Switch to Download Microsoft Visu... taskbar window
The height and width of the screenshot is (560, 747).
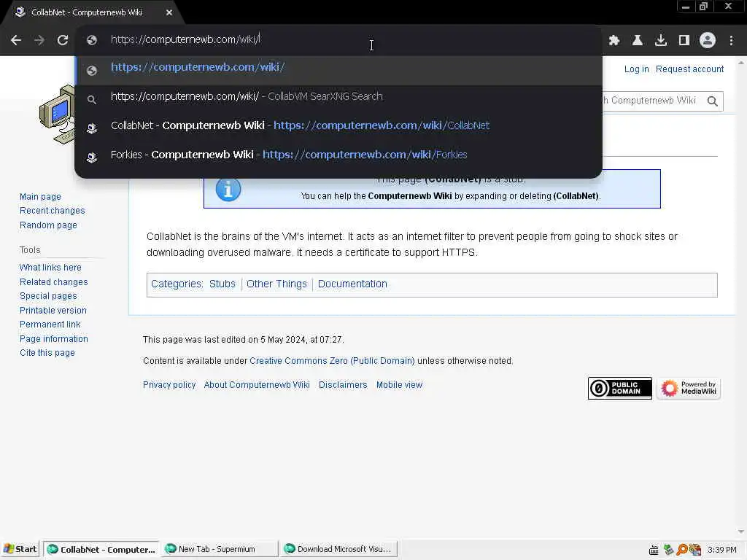tap(338, 549)
